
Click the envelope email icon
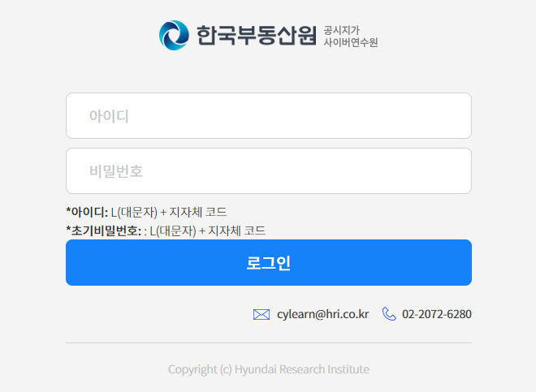tap(262, 314)
